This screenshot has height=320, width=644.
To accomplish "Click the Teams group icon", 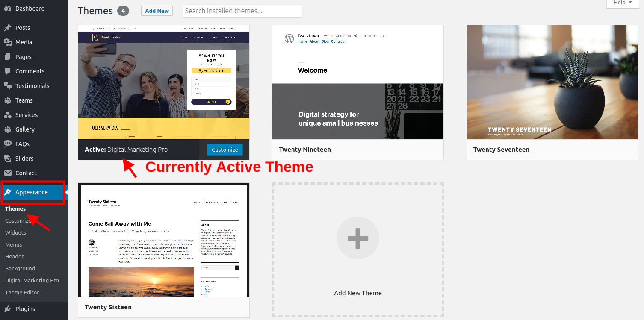I will pos(8,100).
